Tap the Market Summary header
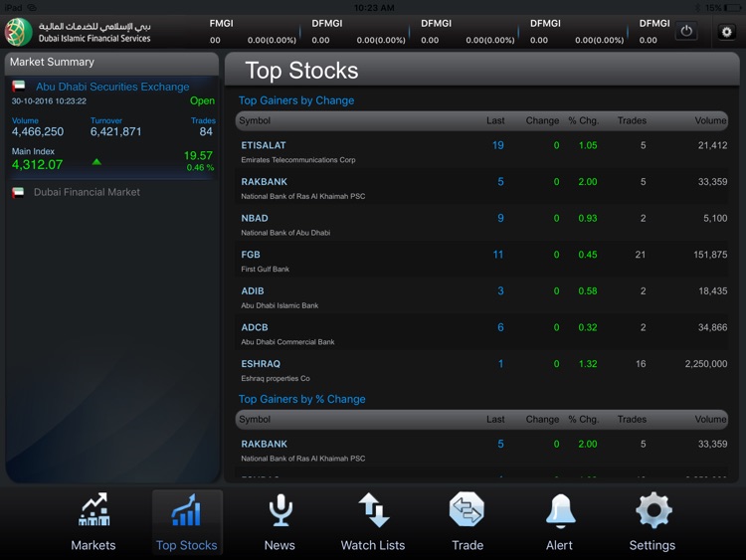This screenshot has height=560, width=746. pos(111,63)
